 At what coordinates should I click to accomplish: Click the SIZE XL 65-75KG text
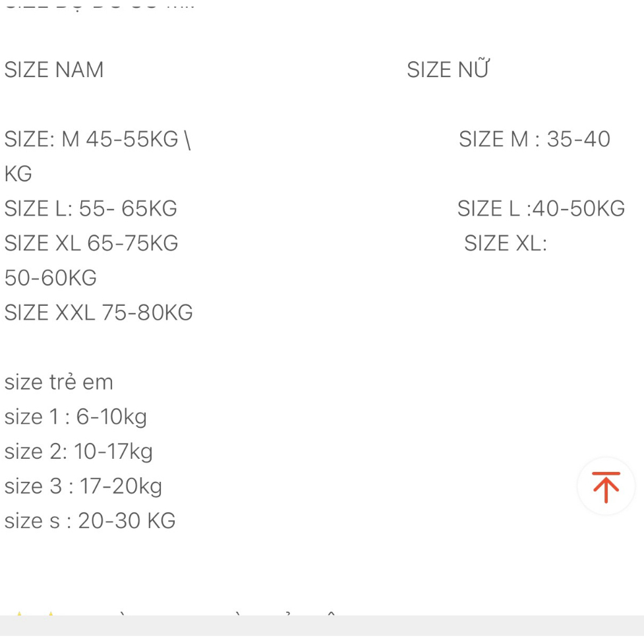point(92,244)
